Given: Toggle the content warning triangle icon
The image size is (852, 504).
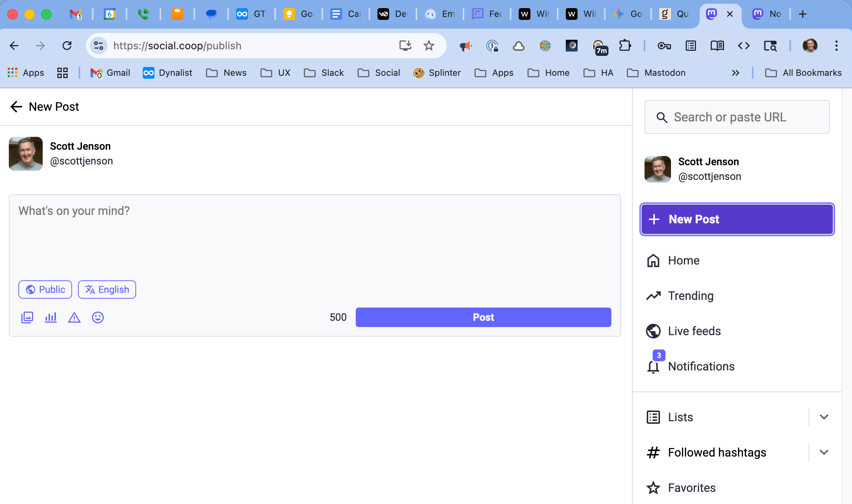Looking at the screenshot, I should [x=74, y=317].
